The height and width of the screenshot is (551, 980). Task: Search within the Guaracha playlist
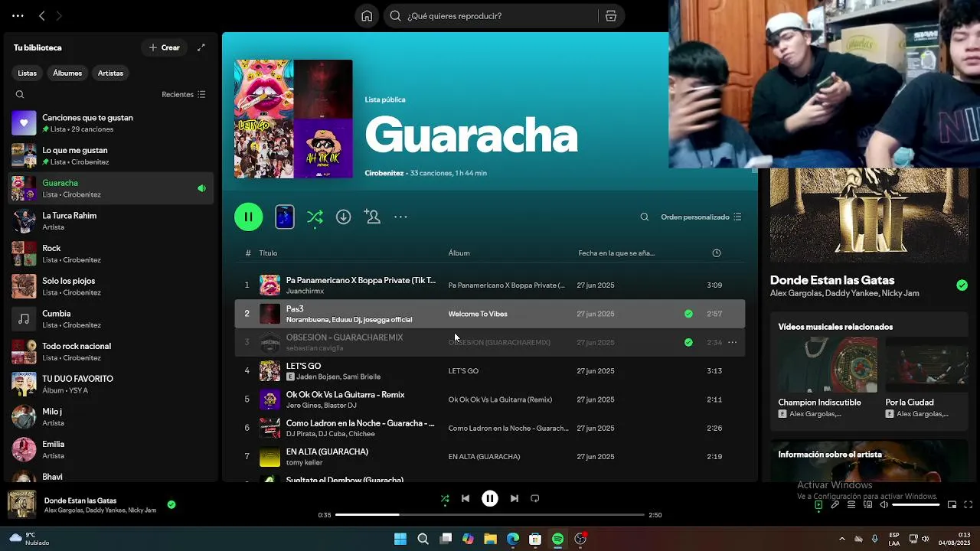[x=645, y=217]
